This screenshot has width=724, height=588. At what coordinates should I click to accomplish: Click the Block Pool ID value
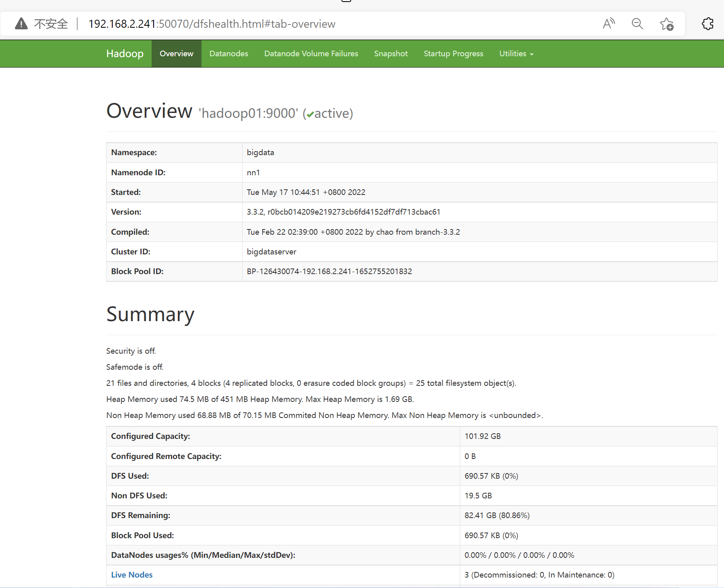pos(329,272)
